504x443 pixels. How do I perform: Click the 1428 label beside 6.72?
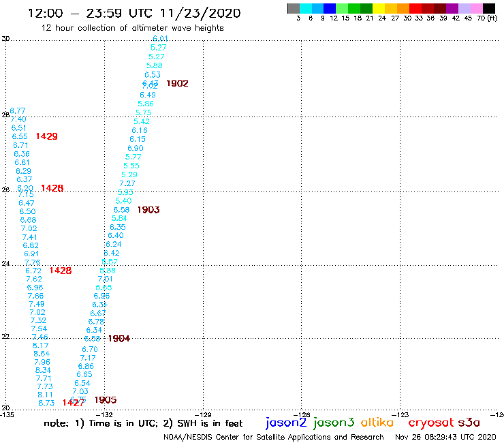(61, 271)
